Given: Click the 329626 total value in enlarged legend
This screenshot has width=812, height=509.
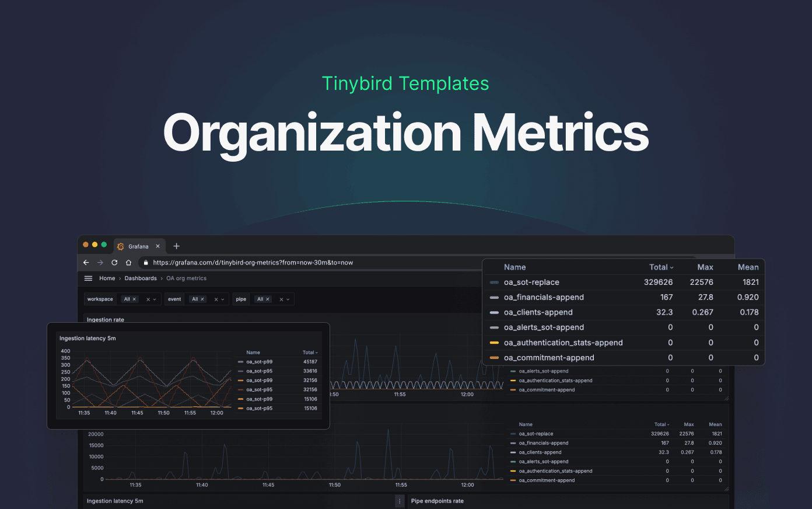Looking at the screenshot, I should point(658,283).
